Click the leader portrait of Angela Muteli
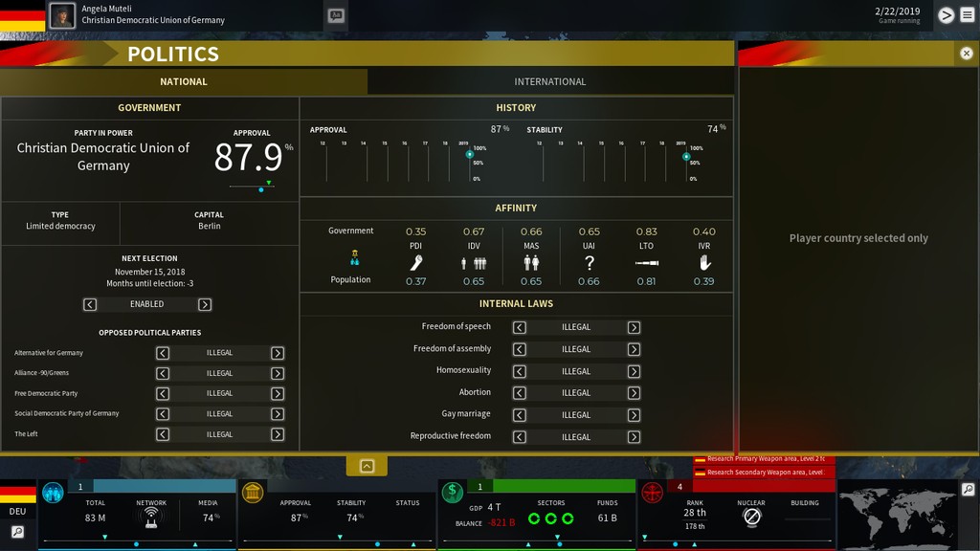This screenshot has height=551, width=980. click(x=62, y=15)
